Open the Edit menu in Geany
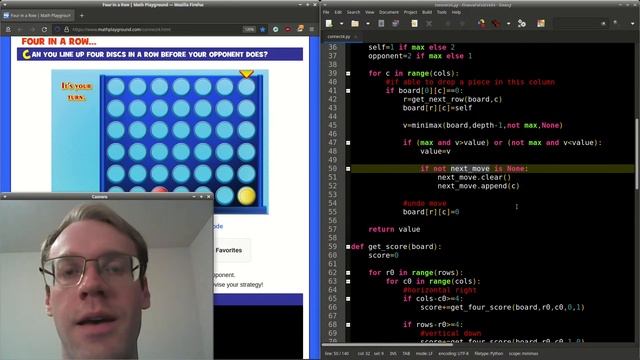The width and height of the screenshot is (640, 360). coord(338,12)
